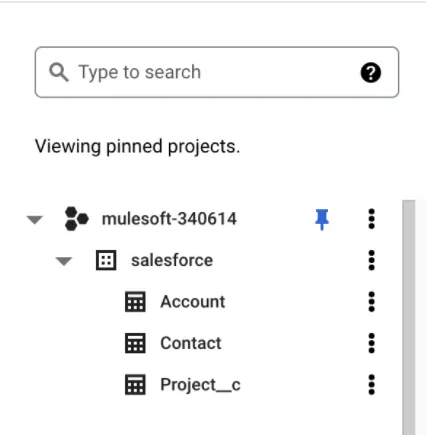Open more actions for mulesoft-340614
Screen dimensions: 426x435
coord(372,219)
